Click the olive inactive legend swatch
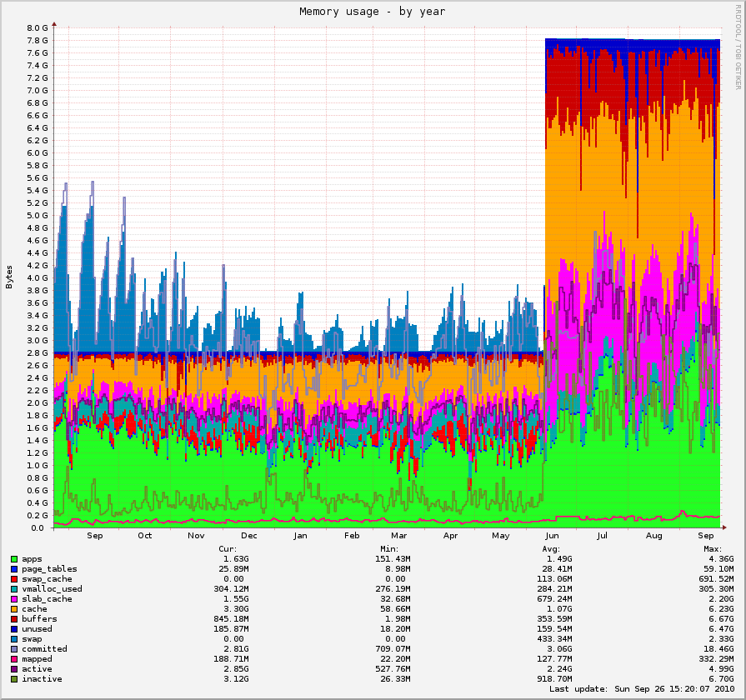The width and height of the screenshot is (746, 700). tap(14, 679)
